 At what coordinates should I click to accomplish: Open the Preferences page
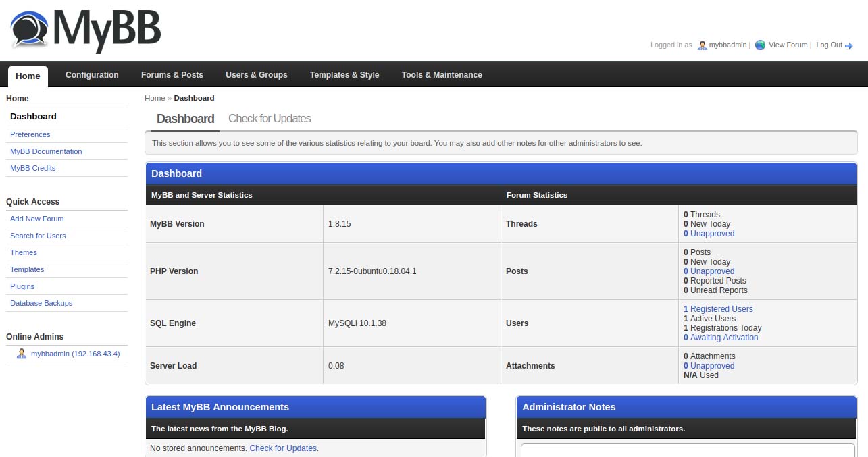[x=30, y=134]
